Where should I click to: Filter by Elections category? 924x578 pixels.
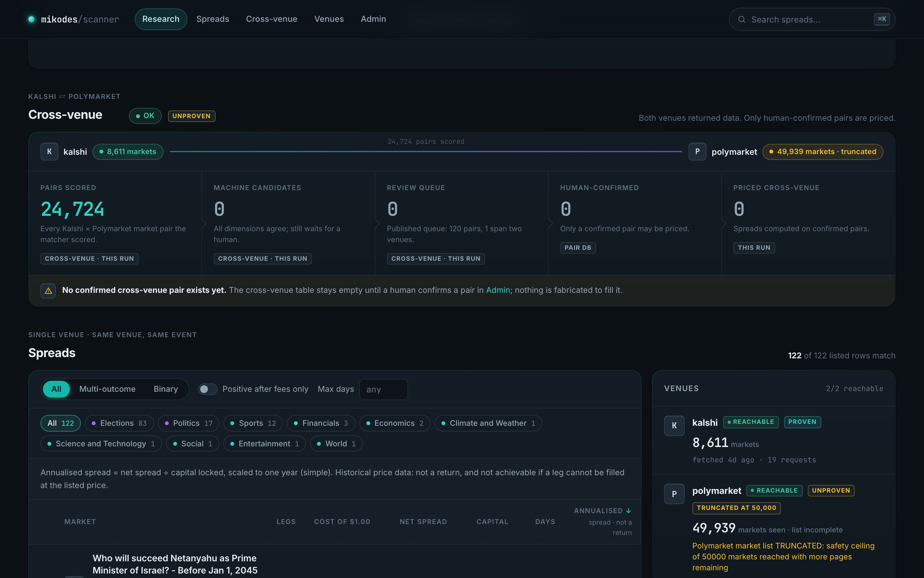tap(119, 423)
